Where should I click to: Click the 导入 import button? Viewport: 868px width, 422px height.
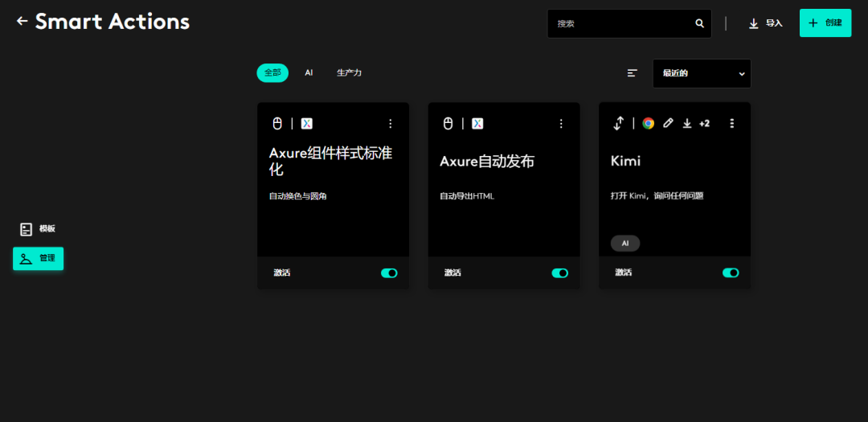766,23
